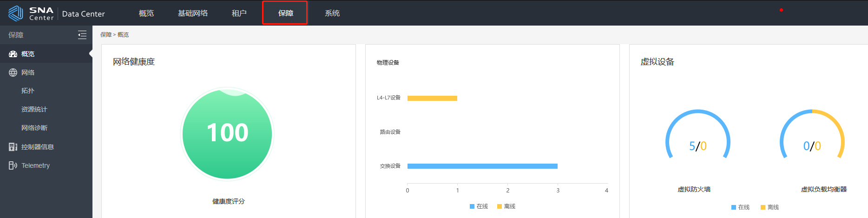Go to 网络诊断 sidebar item
The height and width of the screenshot is (218, 868).
34,128
